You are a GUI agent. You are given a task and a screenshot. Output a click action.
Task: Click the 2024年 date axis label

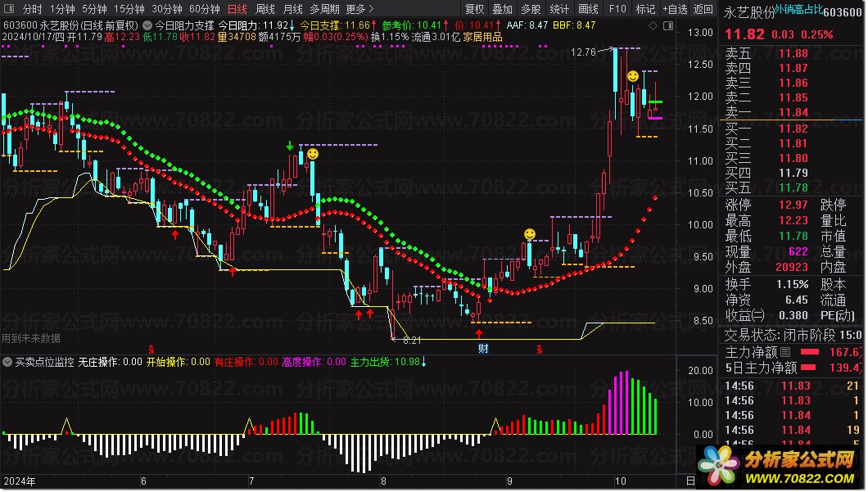20,481
